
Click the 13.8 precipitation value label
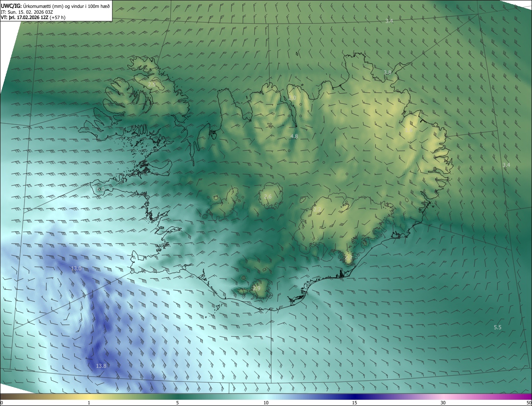(x=101, y=366)
